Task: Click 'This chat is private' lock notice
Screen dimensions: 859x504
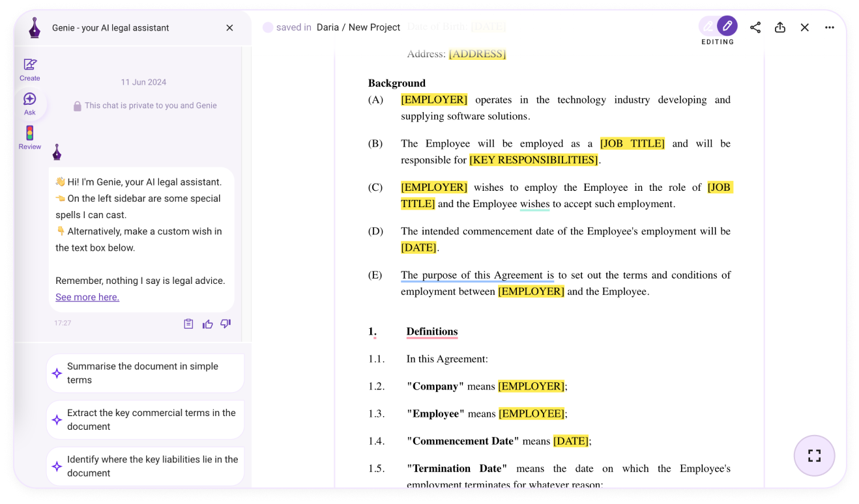Action: pyautogui.click(x=145, y=105)
